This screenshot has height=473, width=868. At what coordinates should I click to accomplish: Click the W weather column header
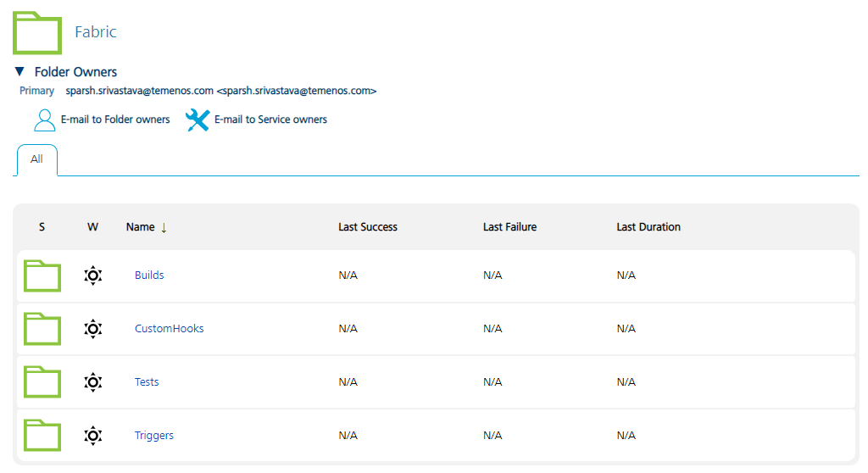[x=92, y=227]
